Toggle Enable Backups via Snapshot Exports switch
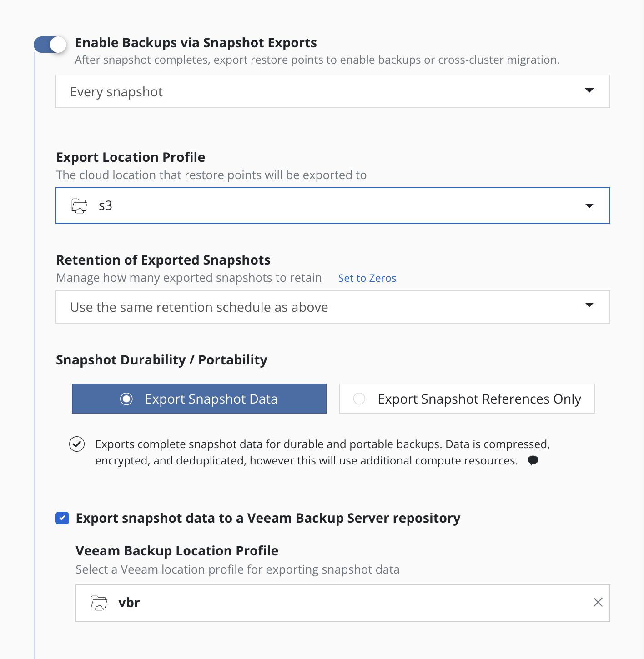Screen dimensions: 644x659 50,45
